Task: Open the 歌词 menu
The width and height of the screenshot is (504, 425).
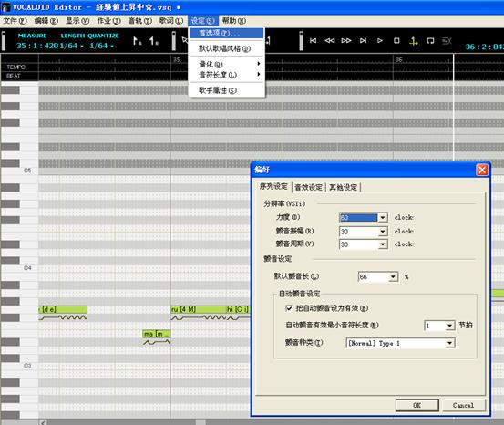Action: (171, 21)
